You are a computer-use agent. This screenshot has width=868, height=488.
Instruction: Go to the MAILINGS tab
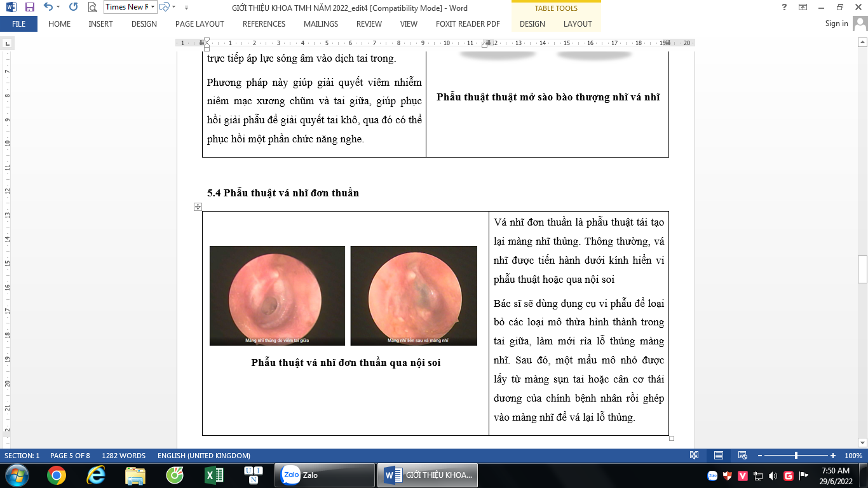coord(321,24)
